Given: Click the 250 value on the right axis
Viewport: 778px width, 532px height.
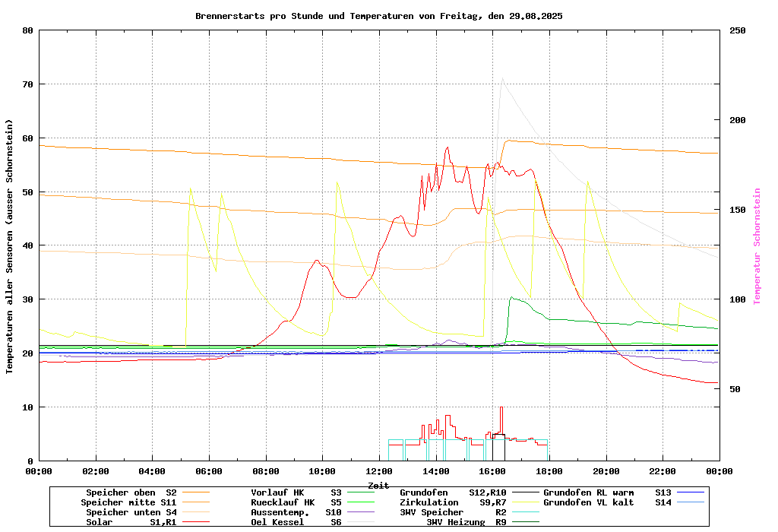Looking at the screenshot, I should point(738,30).
